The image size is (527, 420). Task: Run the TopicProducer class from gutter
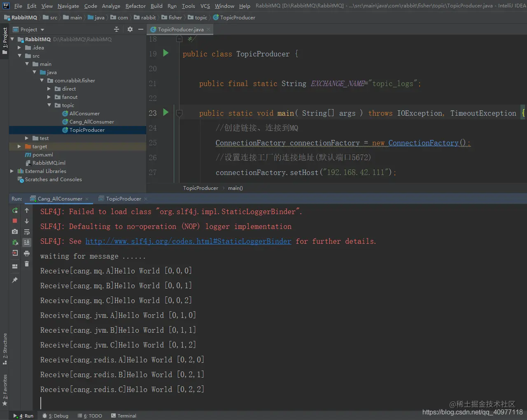[x=166, y=53]
